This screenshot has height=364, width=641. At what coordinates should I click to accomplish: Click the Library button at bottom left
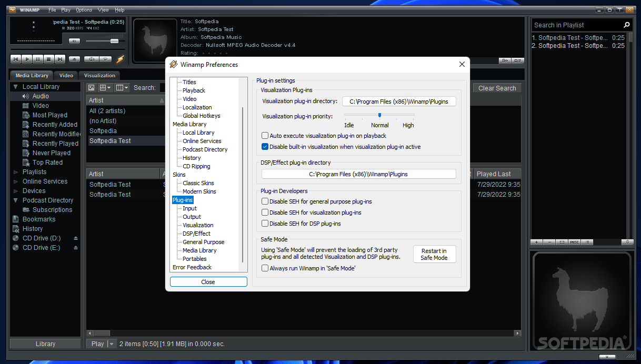point(45,344)
